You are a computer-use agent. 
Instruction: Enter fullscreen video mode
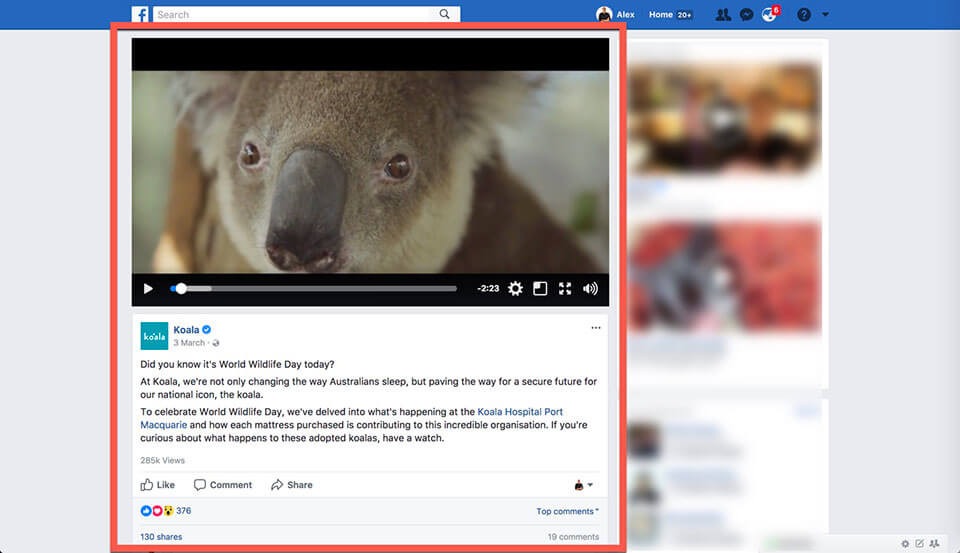[565, 288]
